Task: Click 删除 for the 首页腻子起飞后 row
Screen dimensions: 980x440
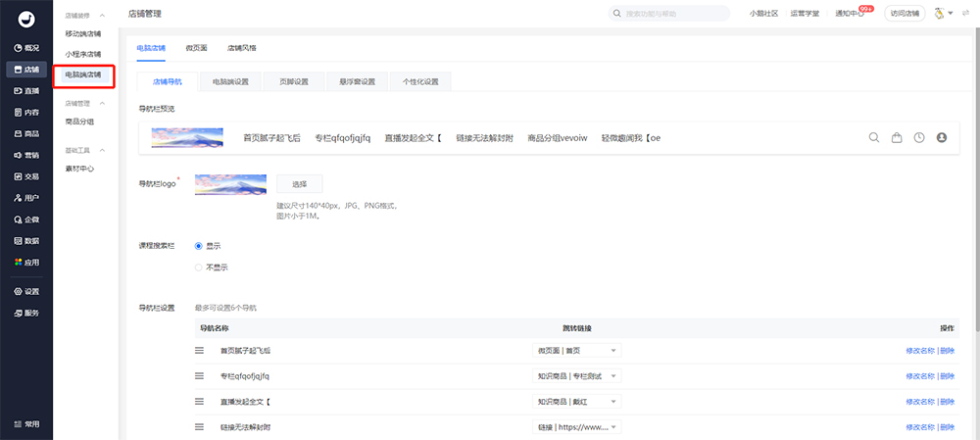Action: (947, 350)
